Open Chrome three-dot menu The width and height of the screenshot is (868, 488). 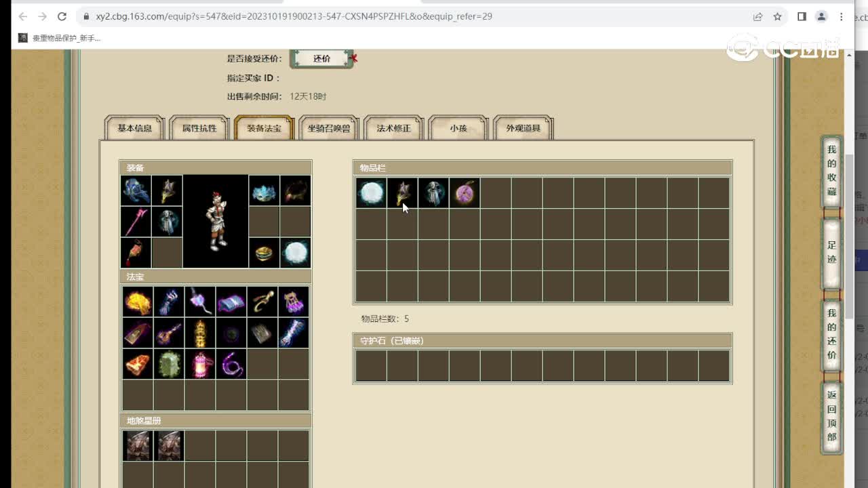(842, 16)
